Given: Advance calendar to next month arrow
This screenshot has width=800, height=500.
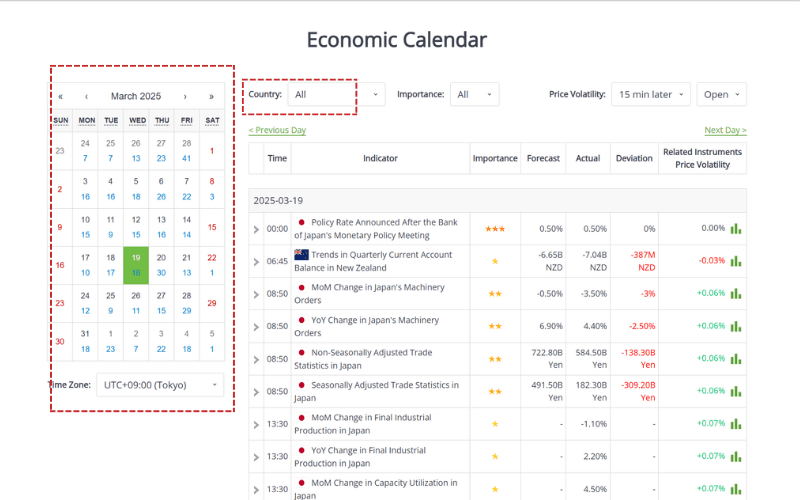Looking at the screenshot, I should point(185,96).
